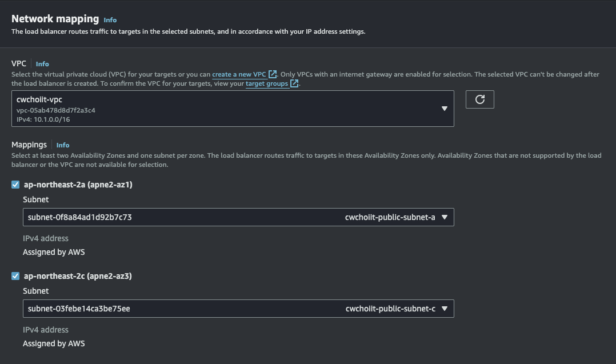Click the Network mapping heading

(x=55, y=19)
